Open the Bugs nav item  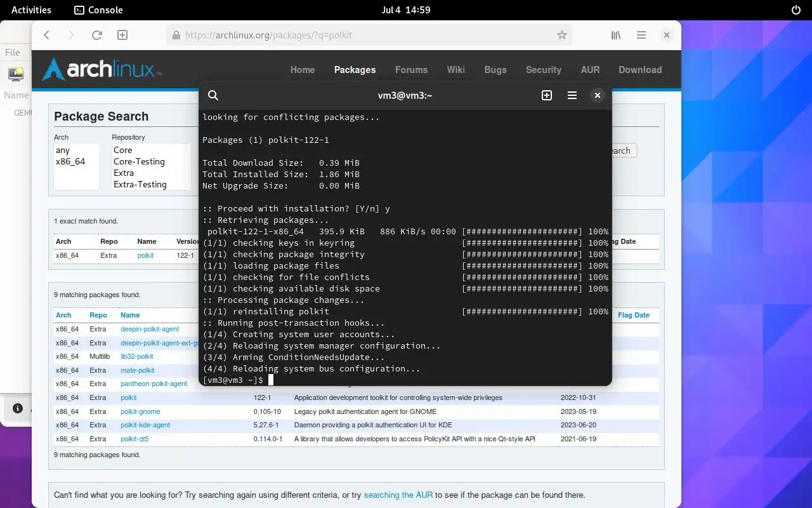495,70
